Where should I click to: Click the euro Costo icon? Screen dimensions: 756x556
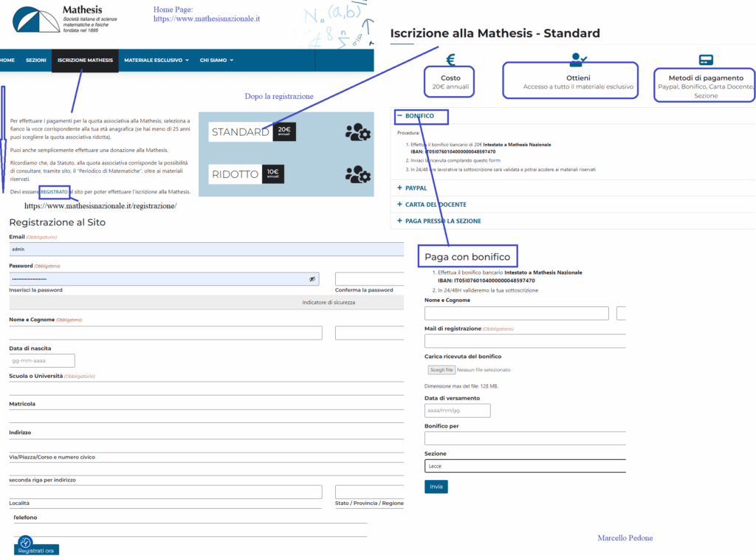click(x=450, y=60)
